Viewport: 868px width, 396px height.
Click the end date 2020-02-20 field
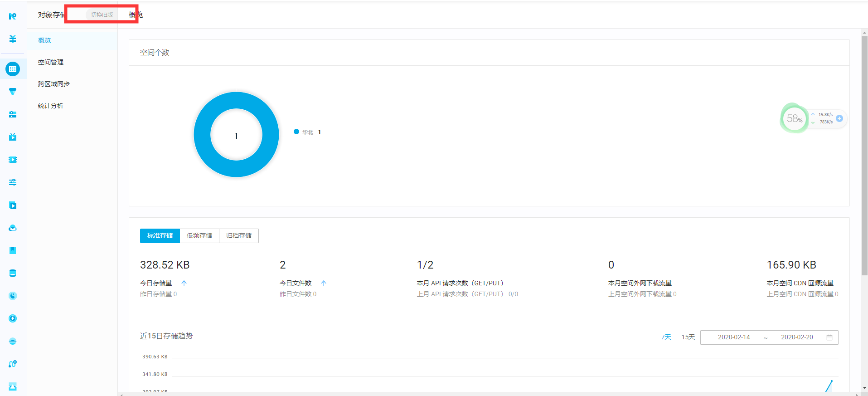797,337
